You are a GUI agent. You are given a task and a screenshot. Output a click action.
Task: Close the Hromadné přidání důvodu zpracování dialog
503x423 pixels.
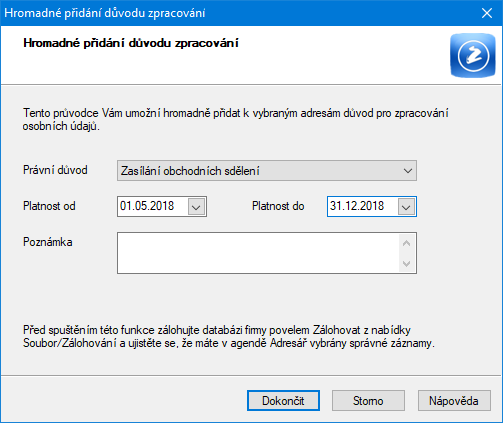click(x=487, y=13)
